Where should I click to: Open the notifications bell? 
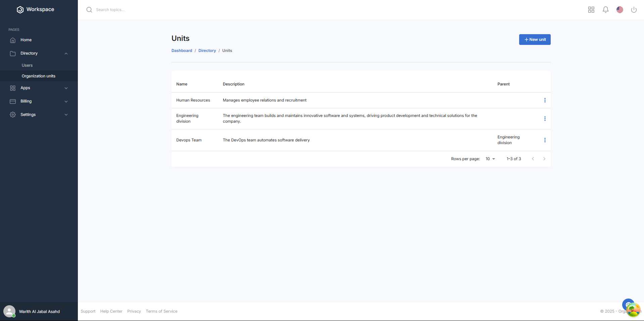pyautogui.click(x=605, y=10)
